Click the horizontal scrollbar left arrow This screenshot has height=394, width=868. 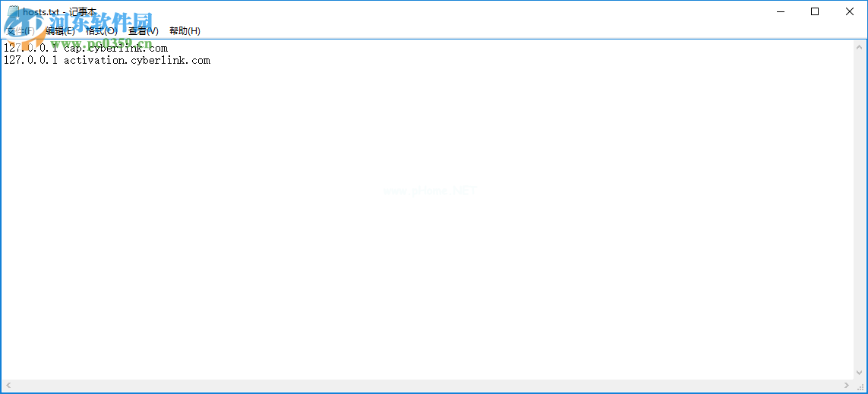coord(7,385)
